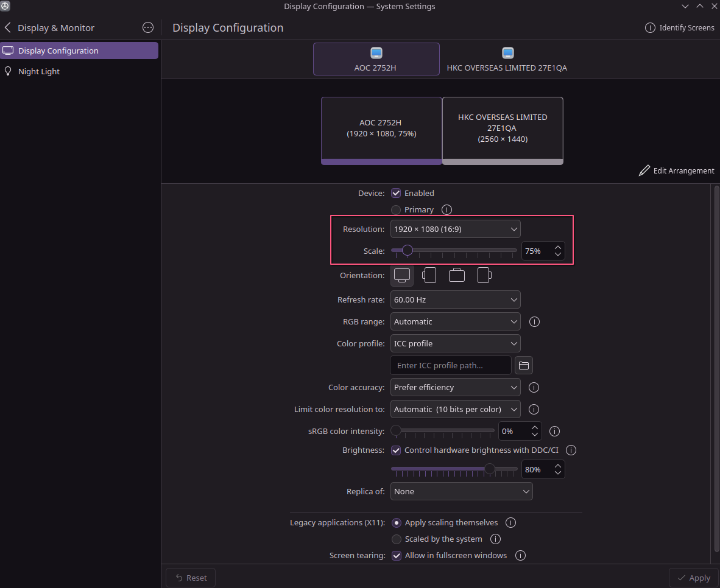Show info about Scaled by the system
720x588 pixels.
click(x=495, y=539)
